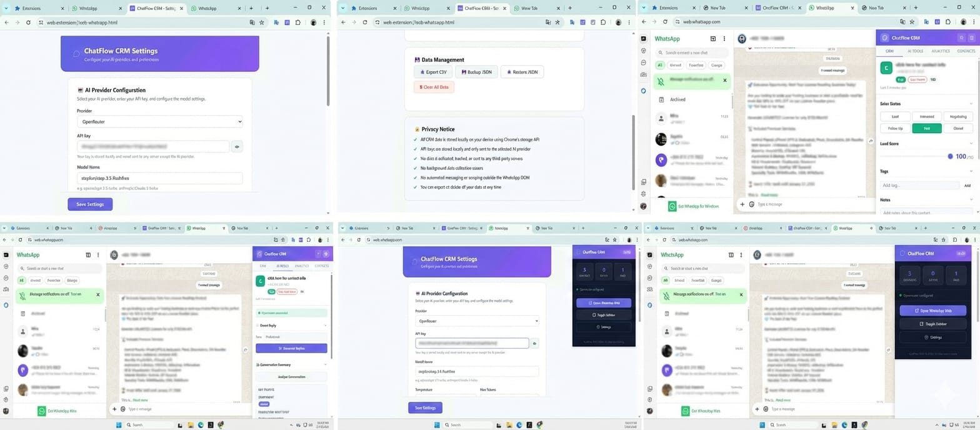Open Status icon in top-right WhatsApp nav rail
The height and width of the screenshot is (430, 980).
point(644,51)
